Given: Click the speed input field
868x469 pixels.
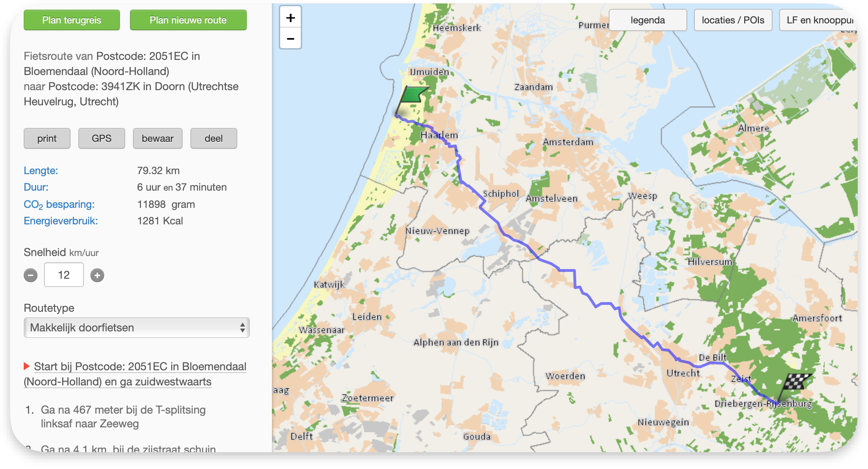Looking at the screenshot, I should (x=64, y=275).
